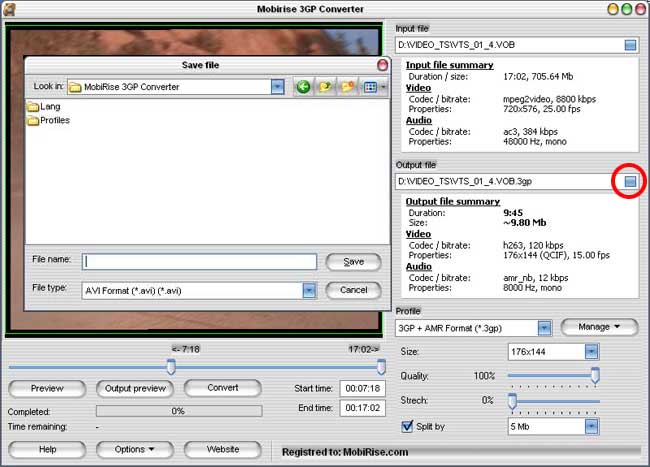Click the Output file summary heading
650x467 pixels.
coord(453,201)
